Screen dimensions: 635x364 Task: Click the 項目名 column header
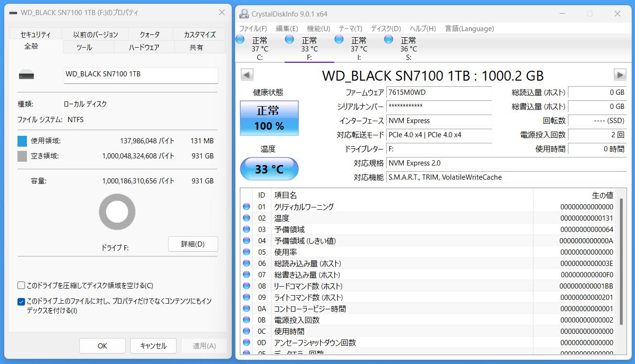[x=402, y=195]
